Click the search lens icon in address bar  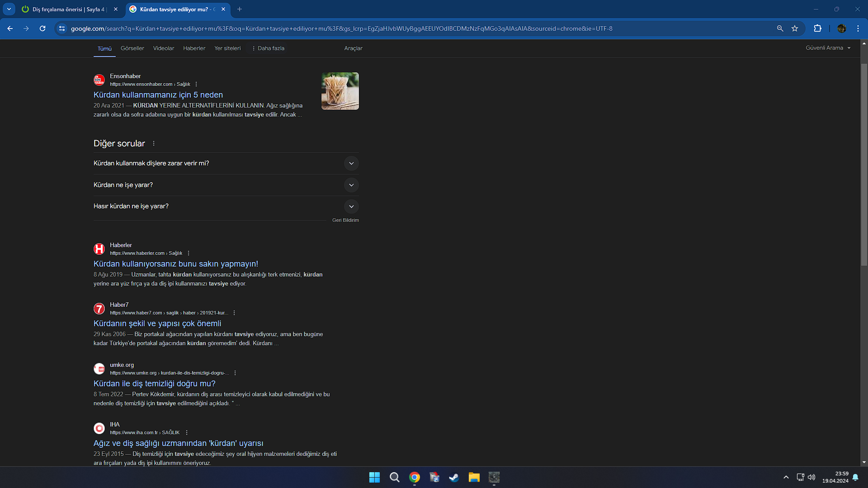click(x=780, y=28)
